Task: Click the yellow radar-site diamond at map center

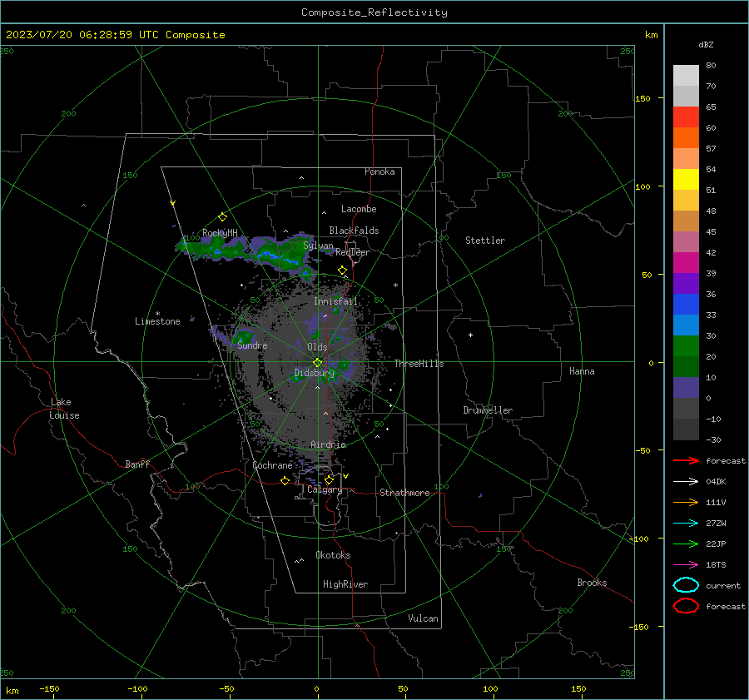Action: [318, 363]
